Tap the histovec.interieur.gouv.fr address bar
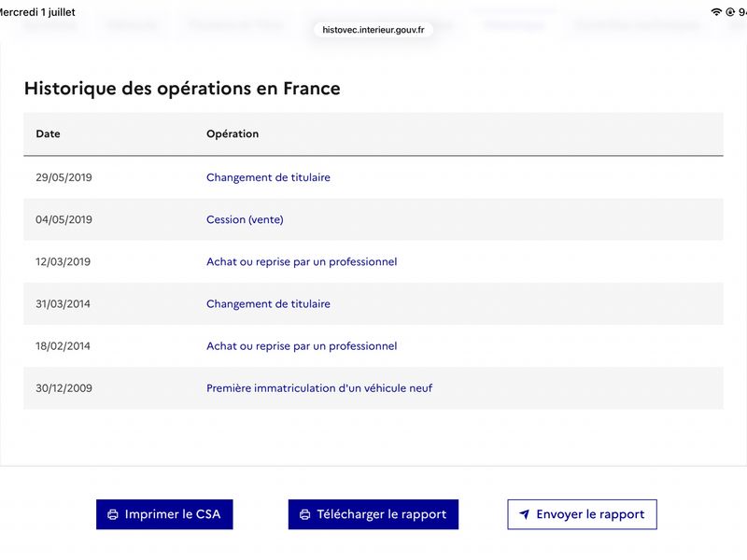 click(373, 30)
